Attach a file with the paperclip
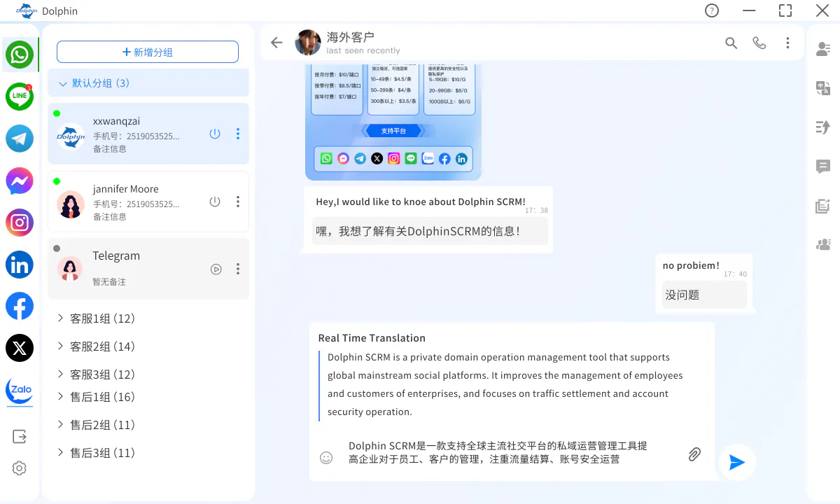This screenshot has width=840, height=504. [694, 454]
